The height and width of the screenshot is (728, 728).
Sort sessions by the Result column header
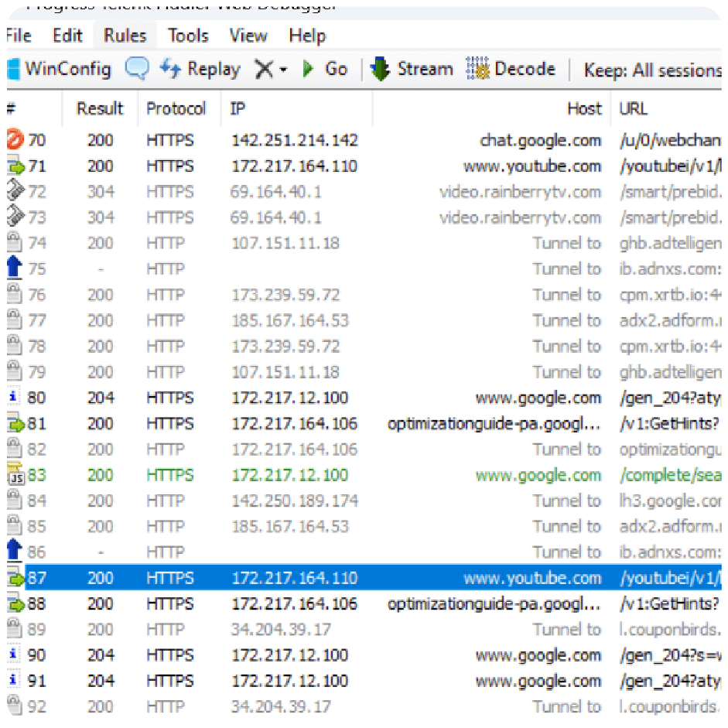100,109
